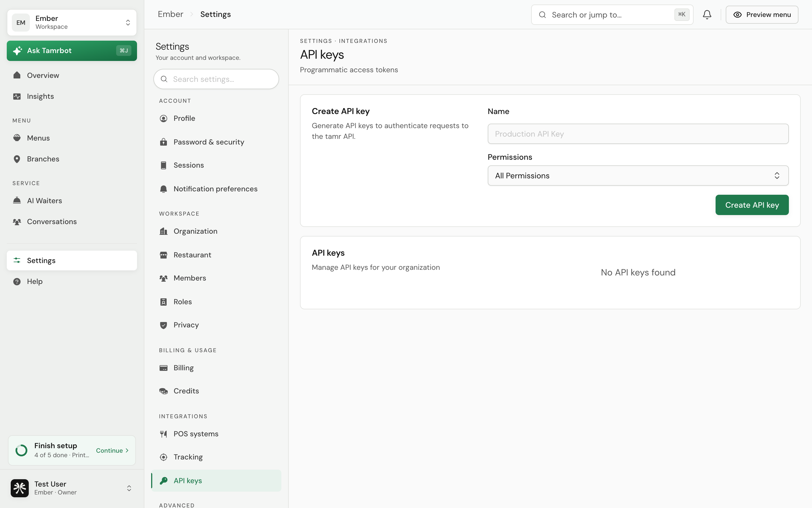Open Tracking integration settings
This screenshot has height=508, width=812.
(216, 457)
